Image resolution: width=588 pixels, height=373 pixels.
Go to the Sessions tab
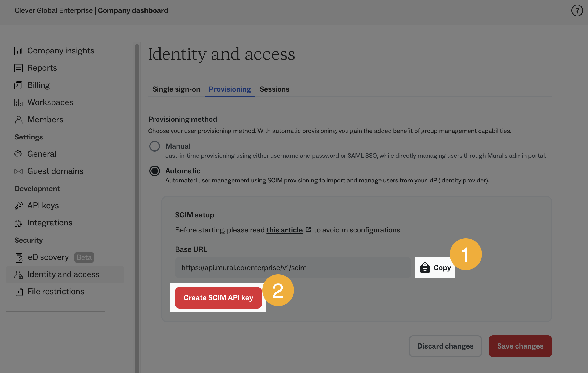274,89
